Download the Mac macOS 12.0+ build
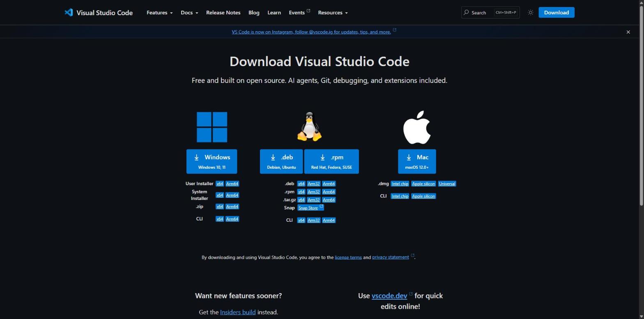 [417, 161]
